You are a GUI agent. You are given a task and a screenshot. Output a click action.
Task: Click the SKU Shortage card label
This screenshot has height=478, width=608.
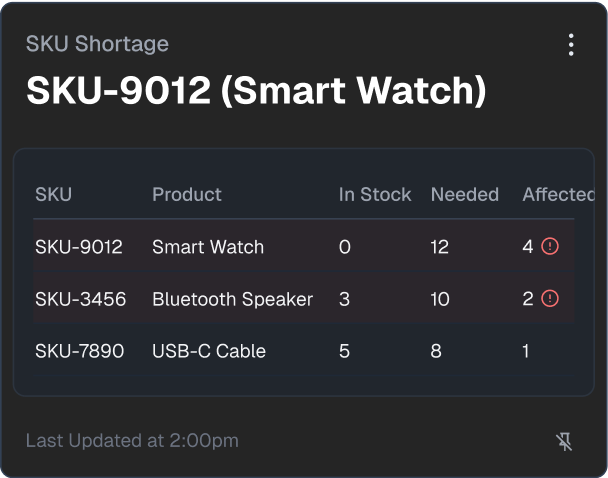(x=97, y=44)
